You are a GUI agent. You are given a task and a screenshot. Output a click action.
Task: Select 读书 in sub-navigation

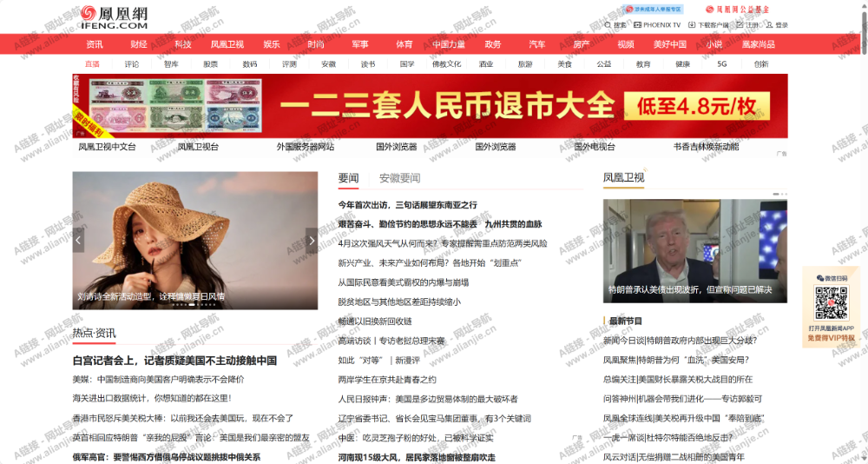click(x=368, y=63)
